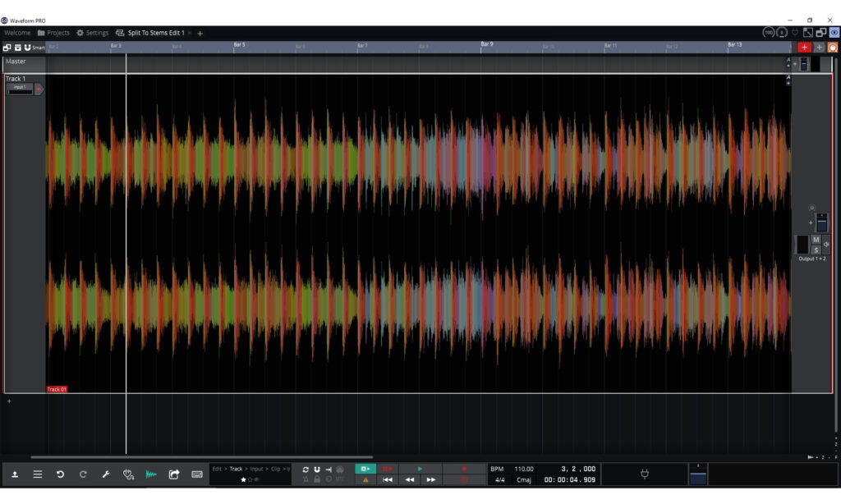Click the circular meter icon next to CPU
The image size is (841, 504).
point(782,33)
